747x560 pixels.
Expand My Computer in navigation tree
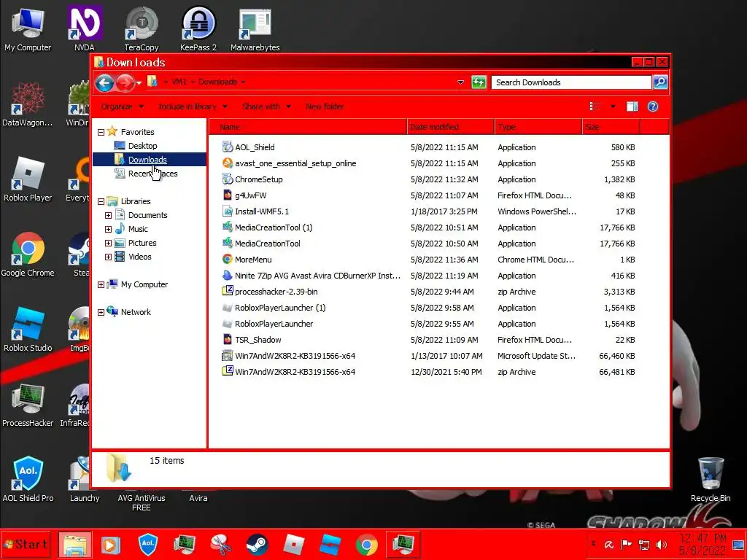(x=101, y=284)
